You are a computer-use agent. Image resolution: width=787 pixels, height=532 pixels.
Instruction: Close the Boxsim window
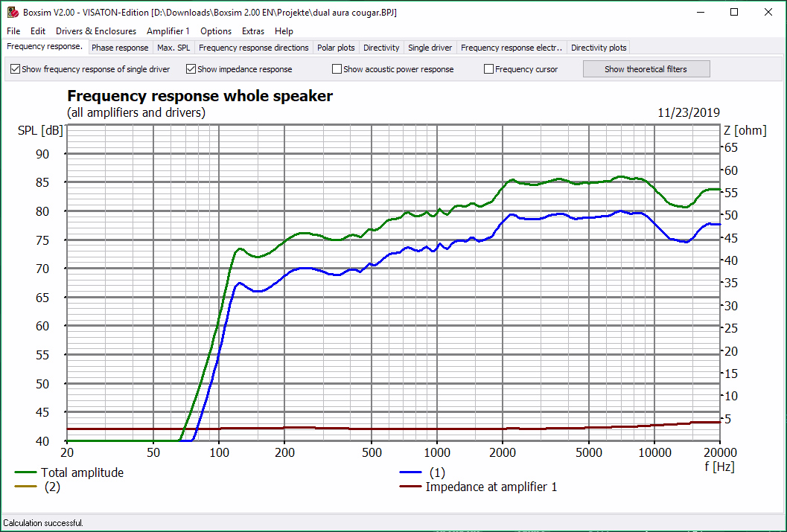point(768,13)
